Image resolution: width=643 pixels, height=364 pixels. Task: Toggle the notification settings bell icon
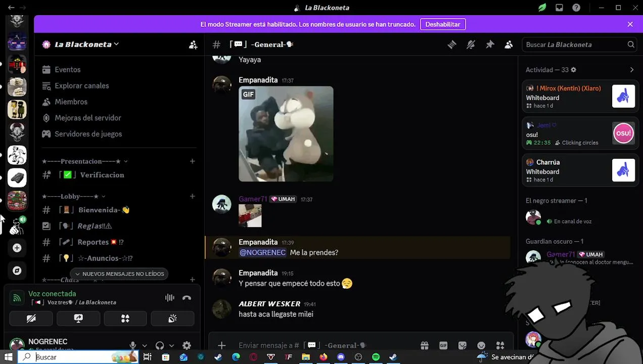471,44
